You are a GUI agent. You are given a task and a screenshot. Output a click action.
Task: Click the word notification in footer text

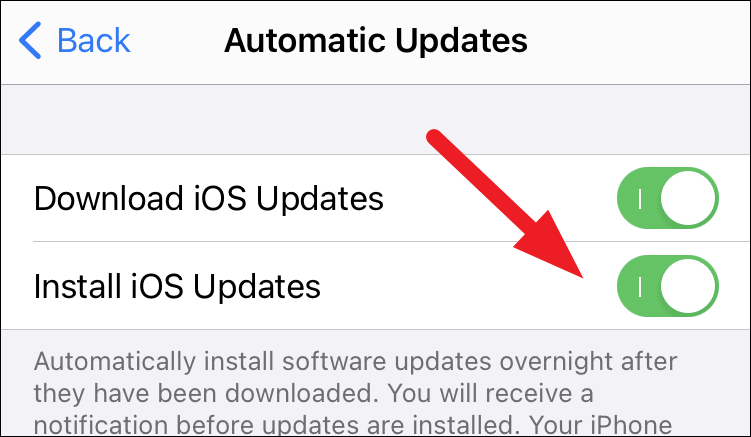click(101, 425)
